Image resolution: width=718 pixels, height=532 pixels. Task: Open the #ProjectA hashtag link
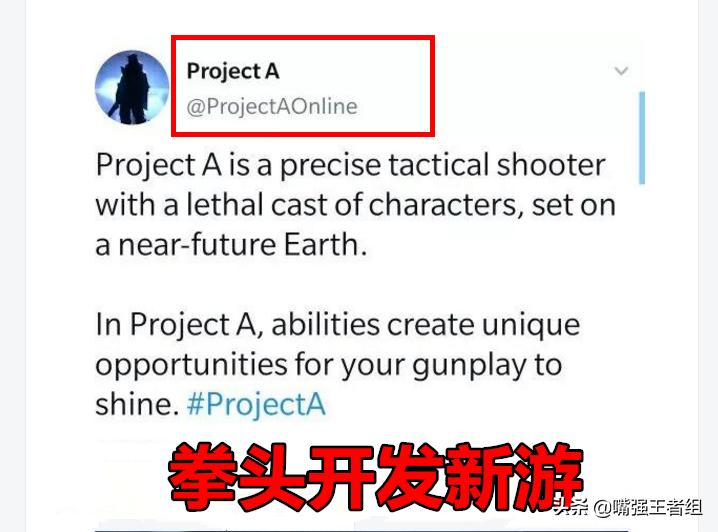(x=256, y=404)
